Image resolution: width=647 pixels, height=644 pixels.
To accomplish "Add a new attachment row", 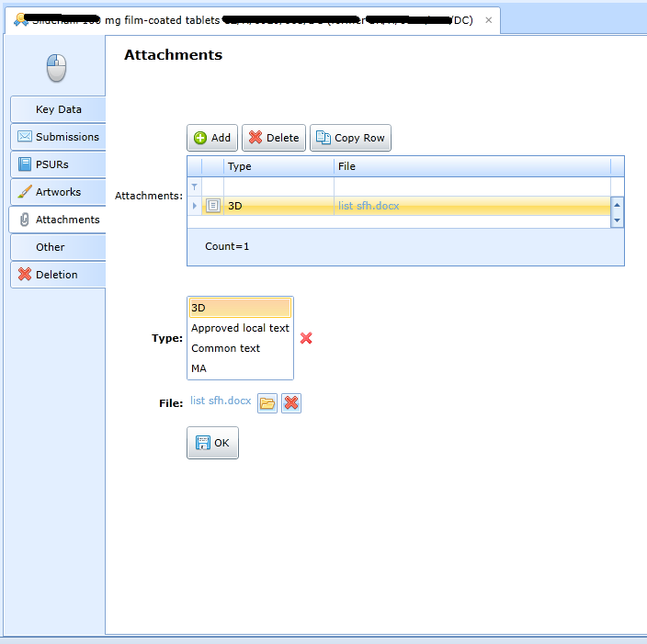I will (212, 138).
